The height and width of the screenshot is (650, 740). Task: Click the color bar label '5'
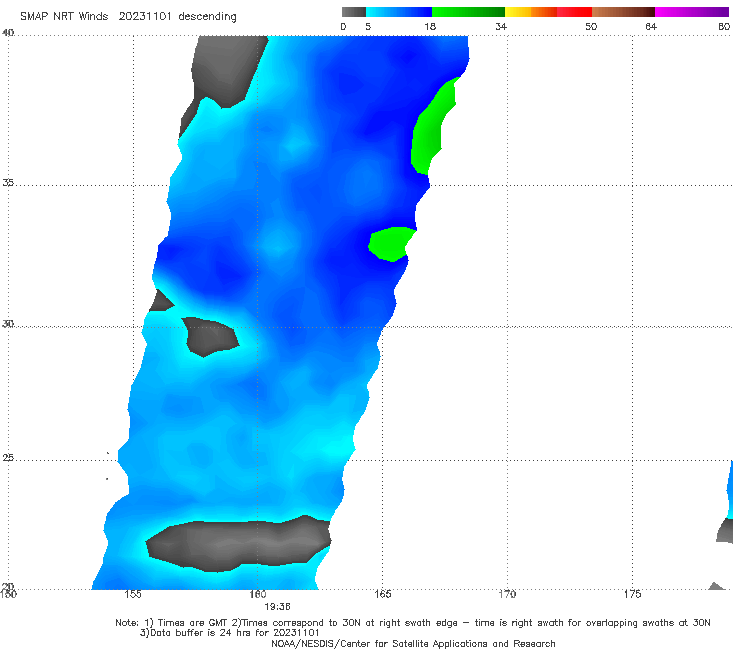click(x=368, y=26)
